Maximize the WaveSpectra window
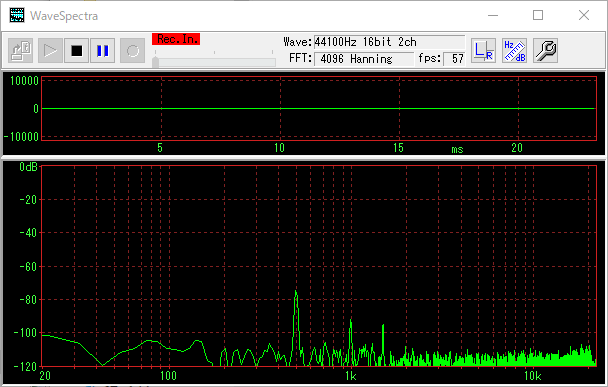 (538, 16)
